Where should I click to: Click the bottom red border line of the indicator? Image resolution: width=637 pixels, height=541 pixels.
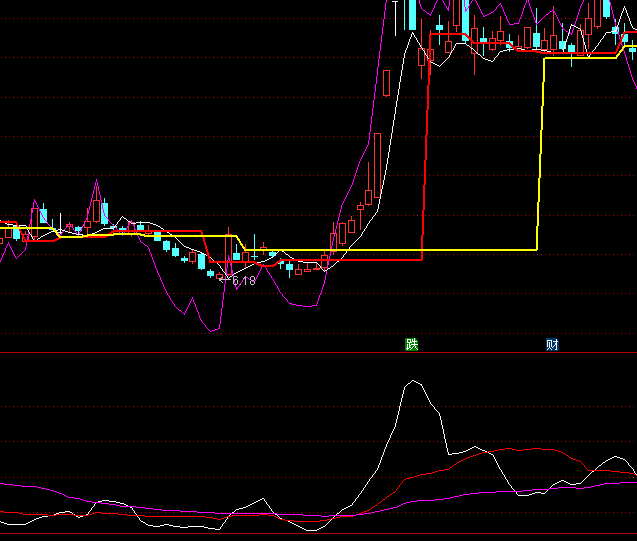pyautogui.click(x=300, y=533)
